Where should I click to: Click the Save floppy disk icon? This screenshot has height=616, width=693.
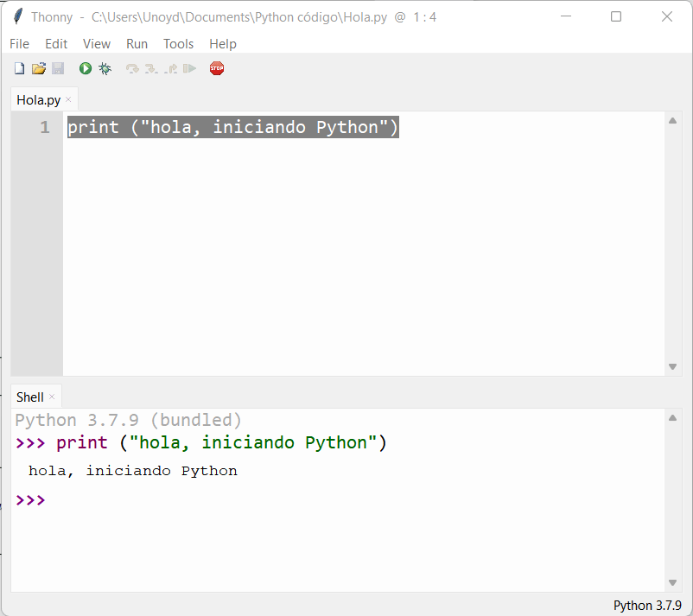tap(58, 68)
